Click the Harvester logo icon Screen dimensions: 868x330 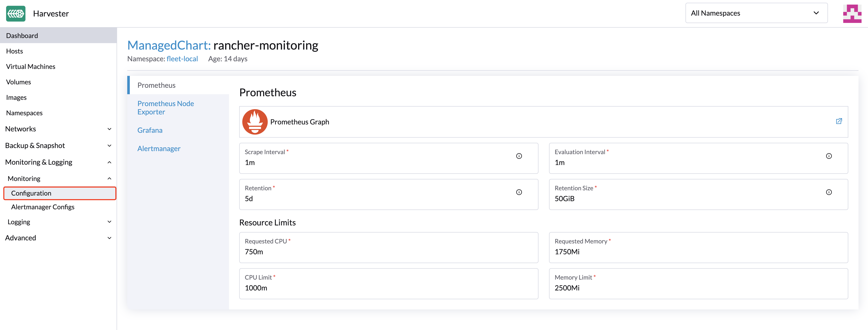coord(16,13)
